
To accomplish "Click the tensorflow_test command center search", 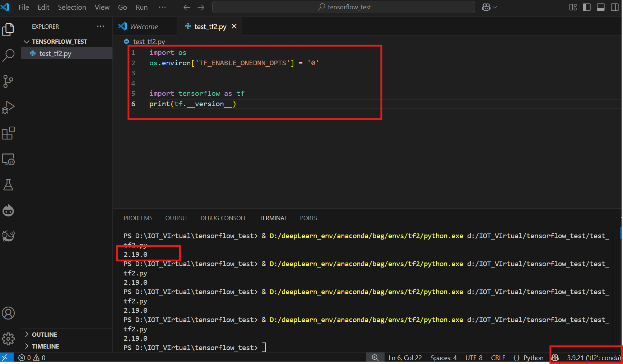I will tap(344, 7).
